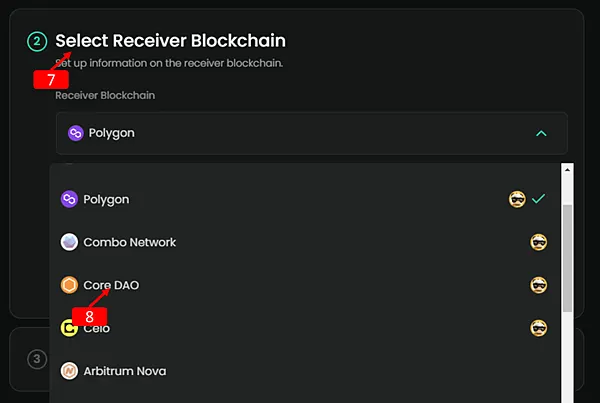Viewport: 600px width, 403px height.
Task: Choose Polygon from the blockchain list
Action: pos(106,199)
